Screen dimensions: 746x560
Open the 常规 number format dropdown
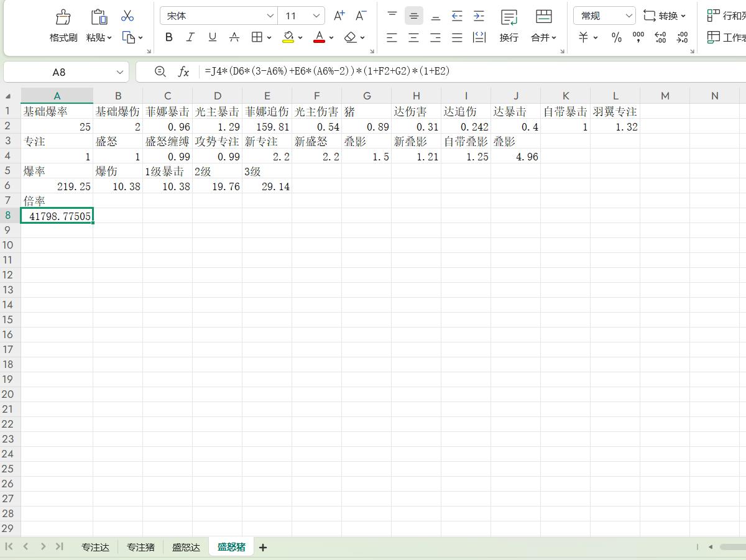(629, 16)
